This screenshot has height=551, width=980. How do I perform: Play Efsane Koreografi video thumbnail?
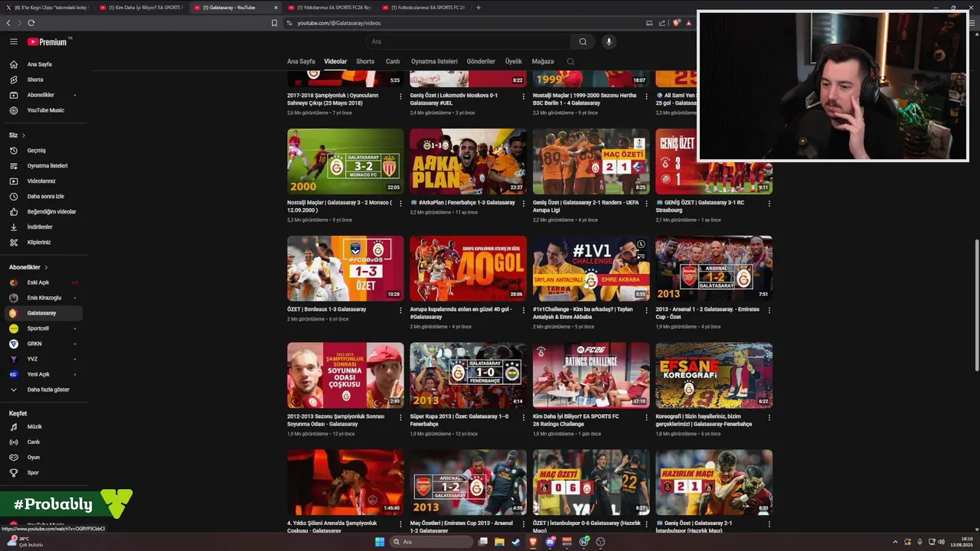[714, 375]
